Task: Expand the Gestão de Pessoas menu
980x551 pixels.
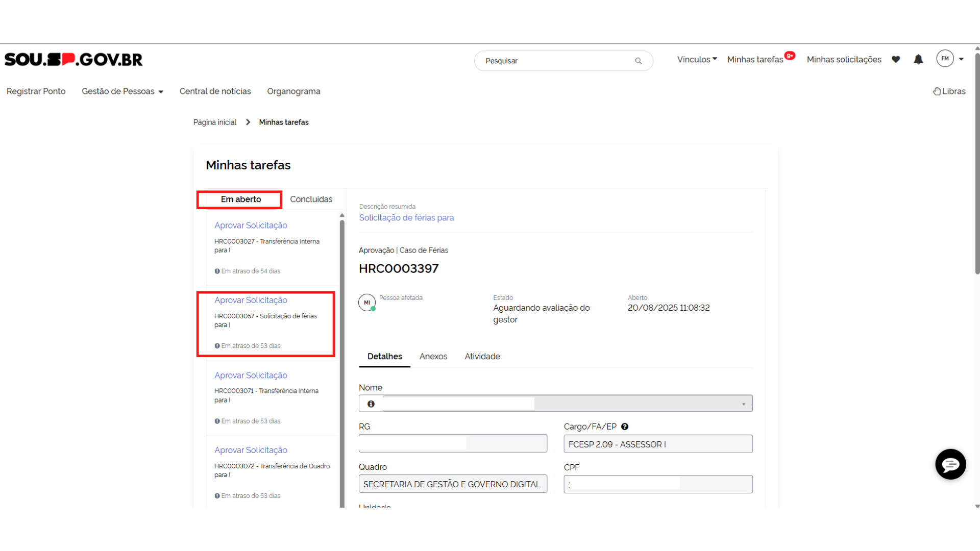Action: pyautogui.click(x=122, y=91)
